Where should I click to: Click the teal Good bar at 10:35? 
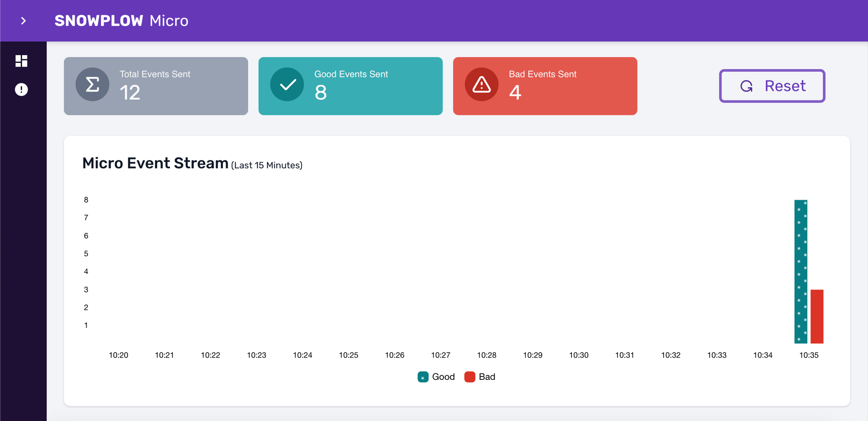[802, 271]
